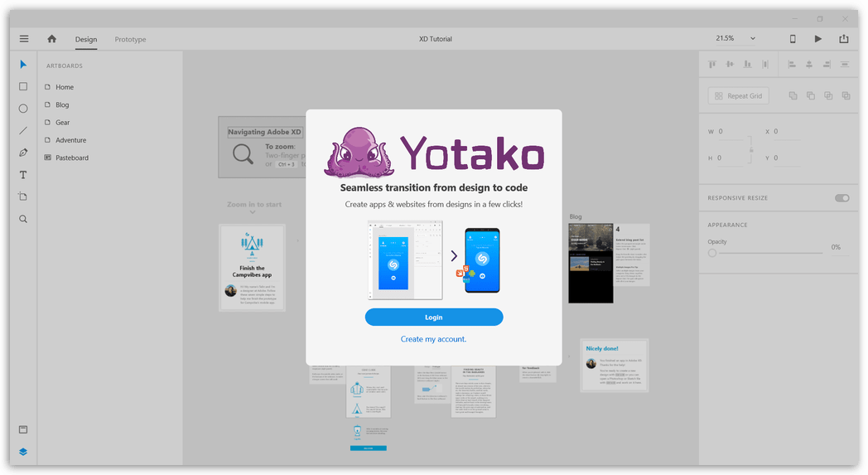Viewport: 868px width, 475px height.
Task: Select the Adventure artboard in list
Action: (x=70, y=140)
